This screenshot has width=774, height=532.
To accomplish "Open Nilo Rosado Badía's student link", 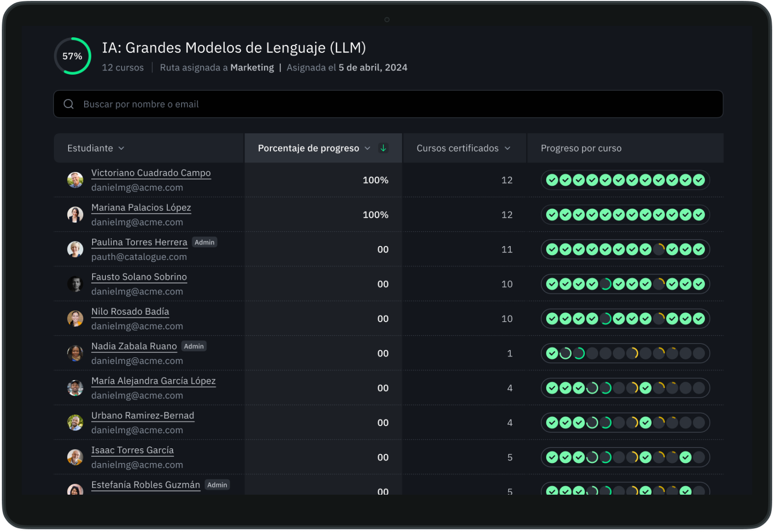I will pos(130,311).
